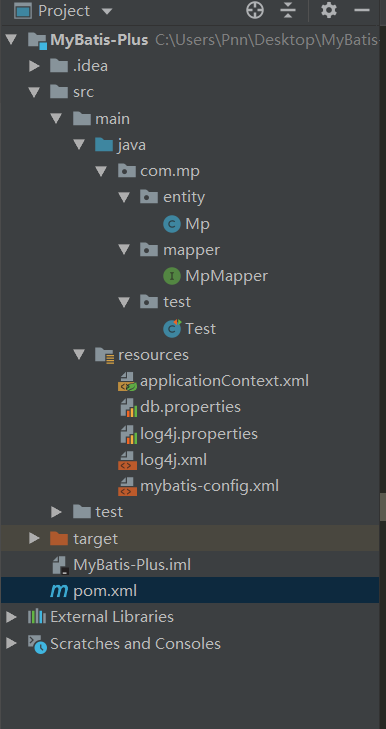Click the project tree vertical scrollbar thumb
The image size is (386, 729).
(x=383, y=507)
